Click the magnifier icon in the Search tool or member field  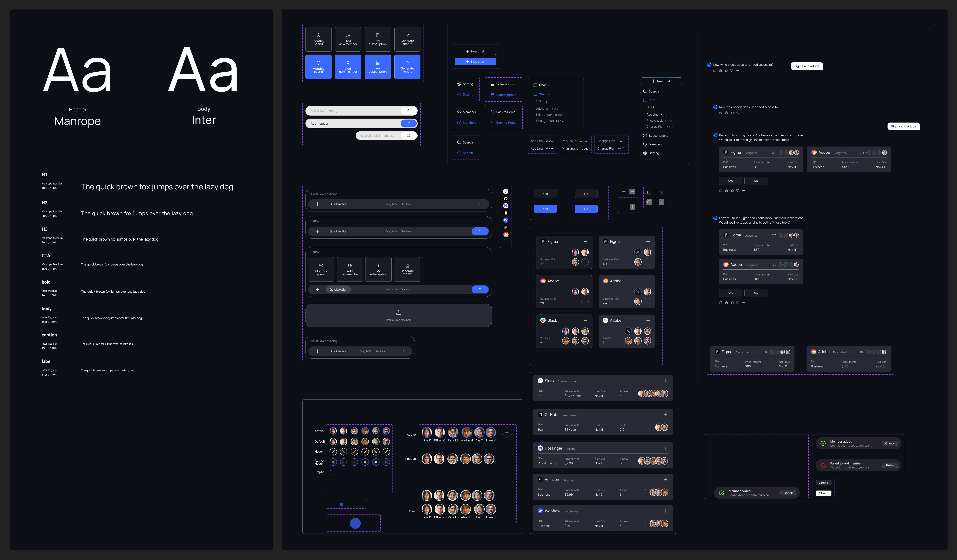point(409,136)
